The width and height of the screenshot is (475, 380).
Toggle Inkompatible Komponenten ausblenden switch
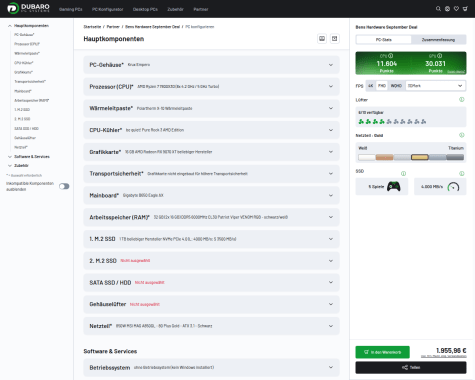click(x=64, y=186)
